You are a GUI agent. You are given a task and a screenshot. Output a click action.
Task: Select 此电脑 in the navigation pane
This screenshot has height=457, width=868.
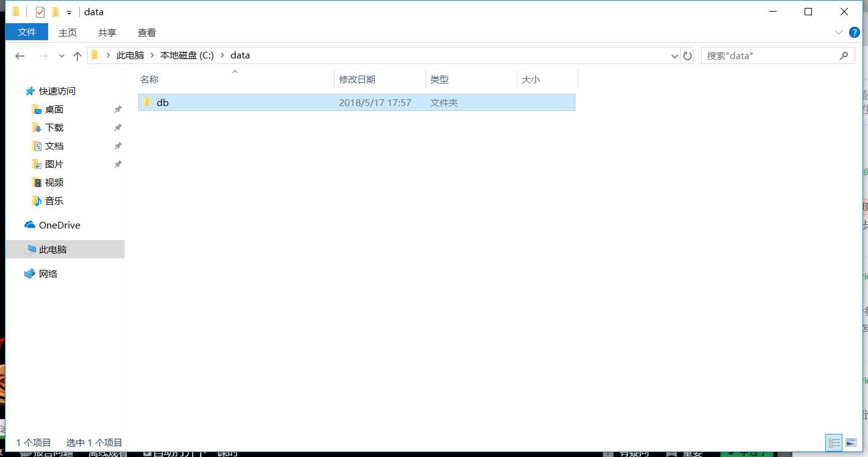(53, 249)
